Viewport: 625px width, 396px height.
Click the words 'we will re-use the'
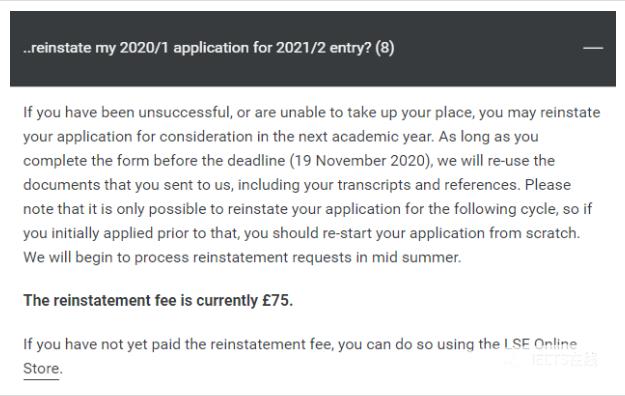pyautogui.click(x=496, y=161)
